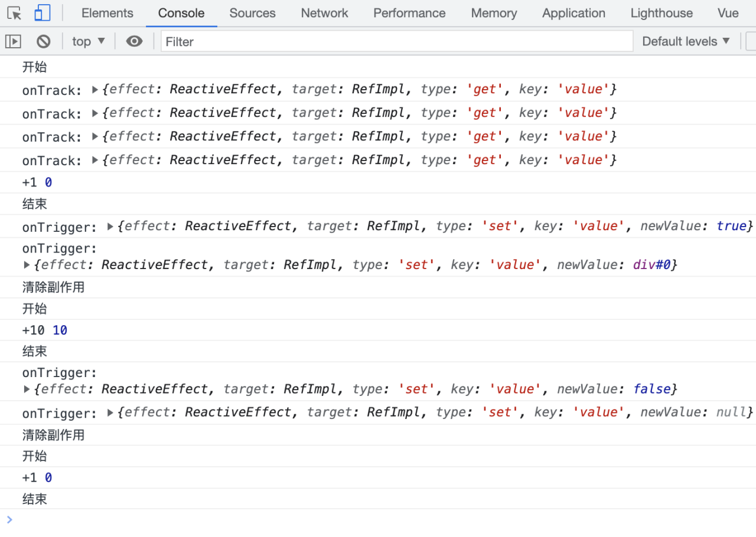
Task: Switch to the Network tab
Action: 324,13
